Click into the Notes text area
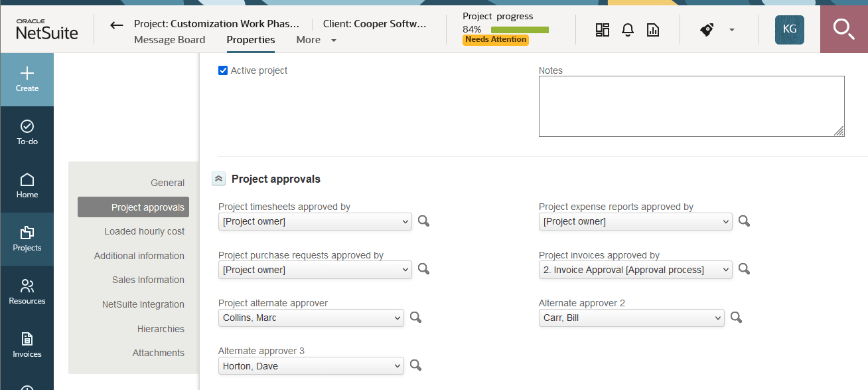The height and width of the screenshot is (390, 868). [691, 106]
